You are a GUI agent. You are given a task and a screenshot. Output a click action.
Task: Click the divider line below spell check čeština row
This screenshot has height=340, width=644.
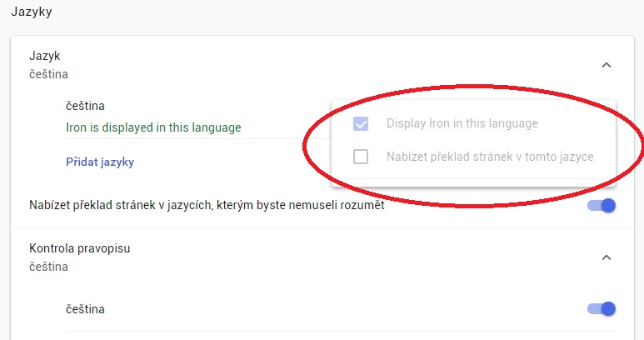tap(333, 331)
